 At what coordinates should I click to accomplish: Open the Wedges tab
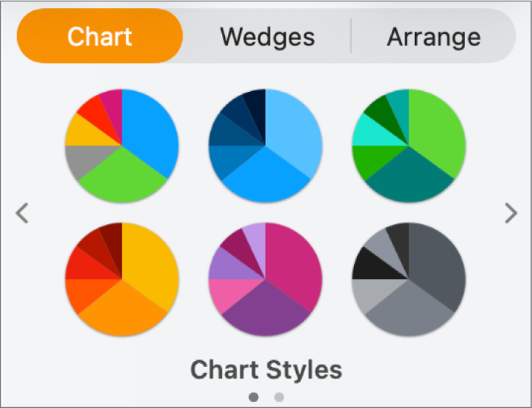[x=267, y=36]
